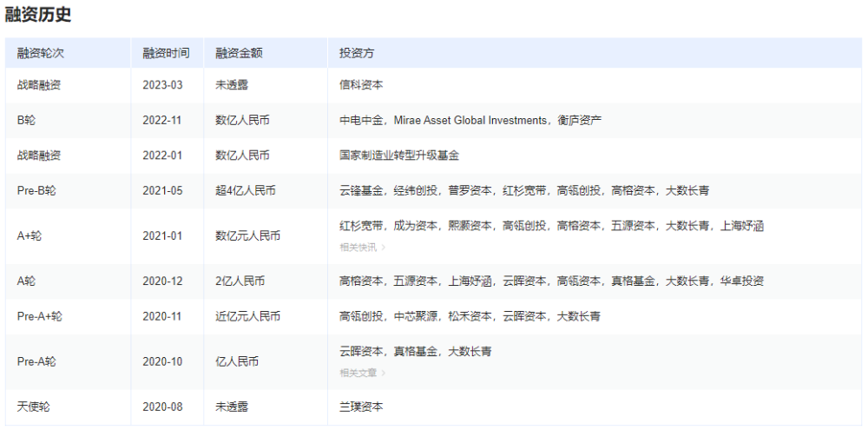This screenshot has width=868, height=430.
Task: Click 未透露 amount in the 2023-03 row
Action: 232,85
